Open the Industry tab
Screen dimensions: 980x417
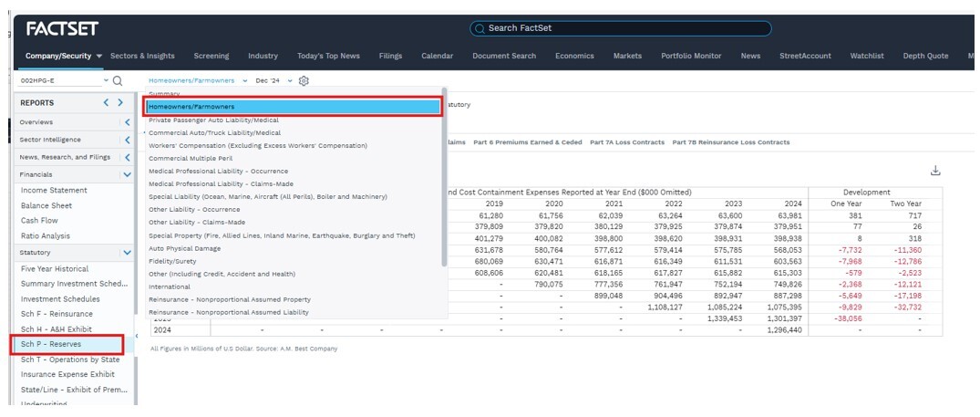click(x=263, y=56)
